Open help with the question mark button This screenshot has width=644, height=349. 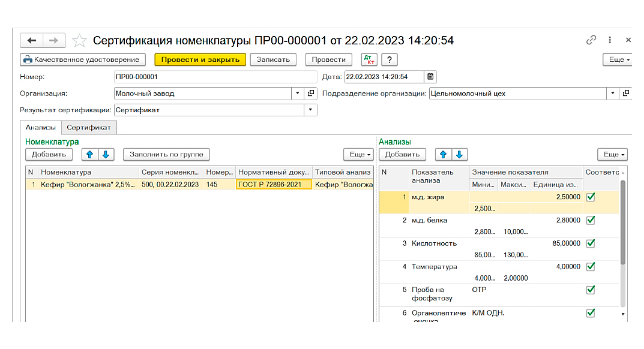pos(390,59)
